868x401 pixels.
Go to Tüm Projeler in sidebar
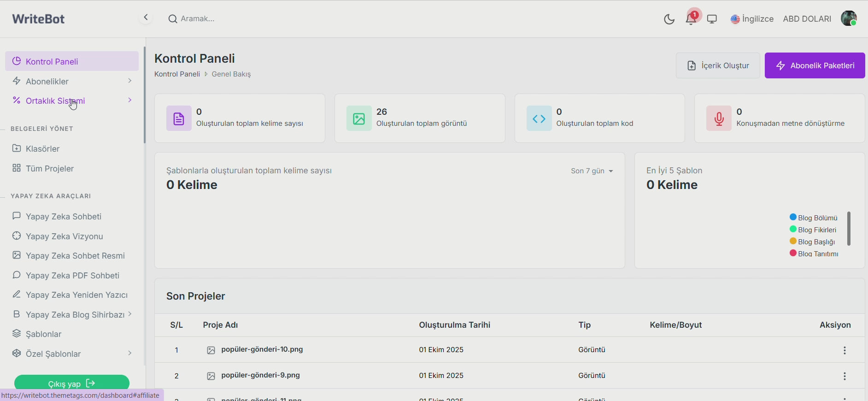(50, 168)
